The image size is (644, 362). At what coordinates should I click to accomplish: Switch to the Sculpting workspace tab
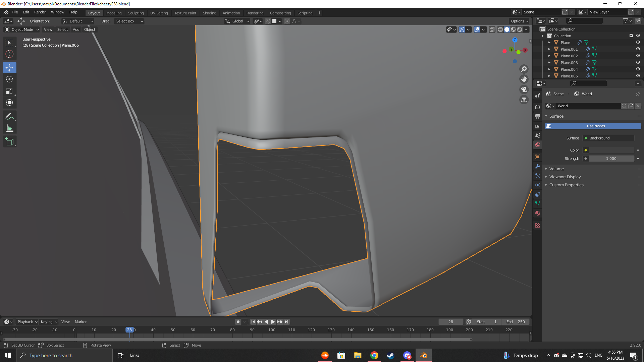click(136, 13)
